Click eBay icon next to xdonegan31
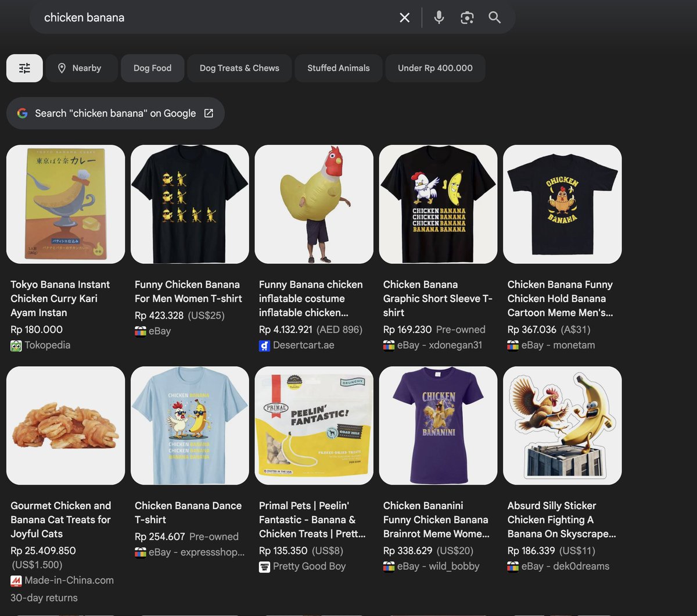 [389, 345]
